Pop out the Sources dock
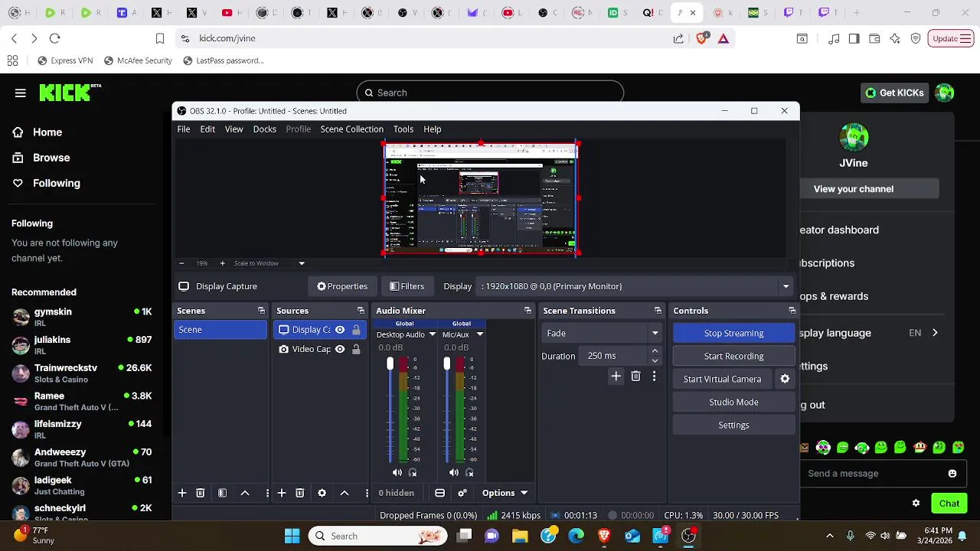 click(x=361, y=311)
